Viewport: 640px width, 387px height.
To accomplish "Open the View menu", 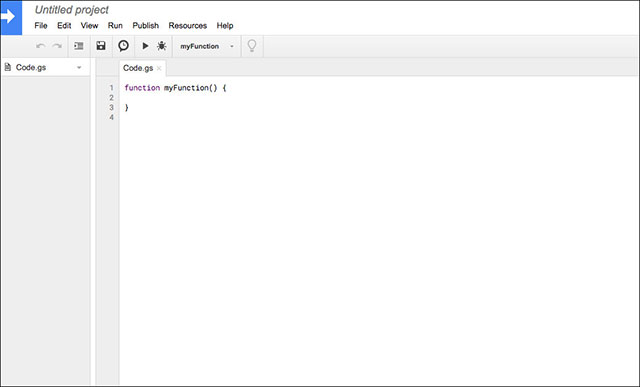I will (89, 25).
